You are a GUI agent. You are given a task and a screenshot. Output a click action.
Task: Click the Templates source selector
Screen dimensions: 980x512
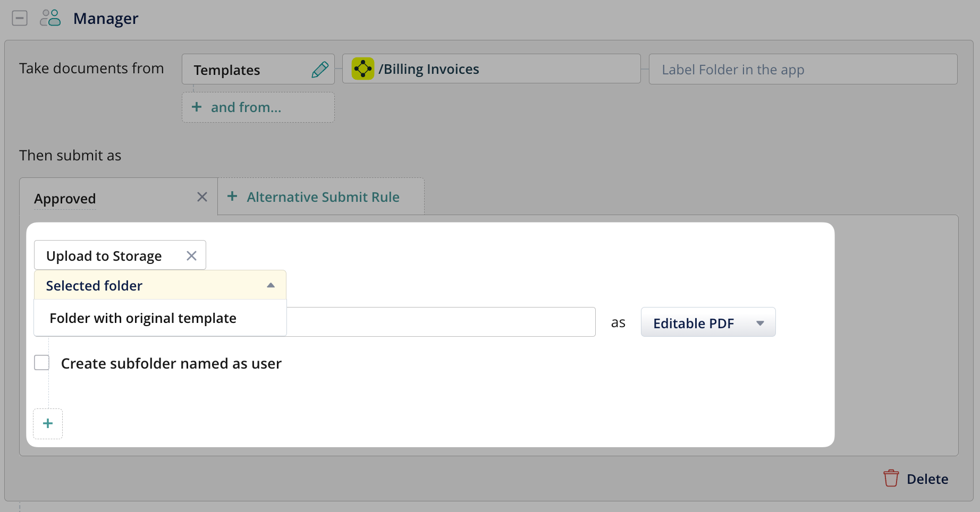click(x=244, y=70)
